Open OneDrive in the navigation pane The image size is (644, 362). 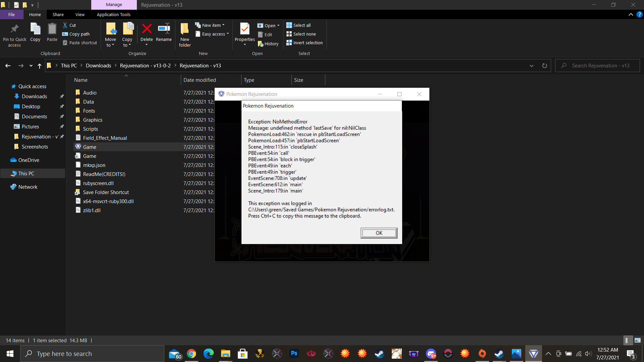tap(29, 160)
